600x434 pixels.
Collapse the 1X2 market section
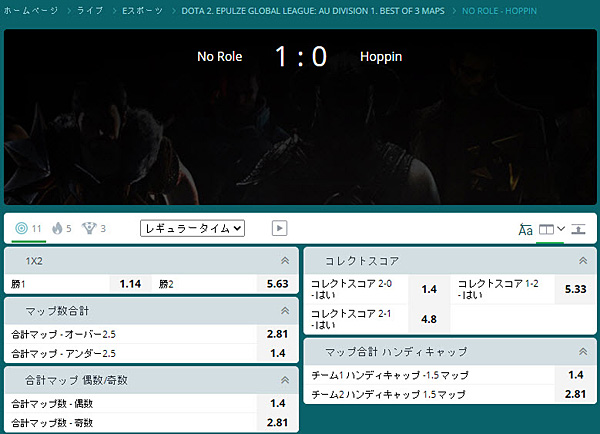click(285, 261)
